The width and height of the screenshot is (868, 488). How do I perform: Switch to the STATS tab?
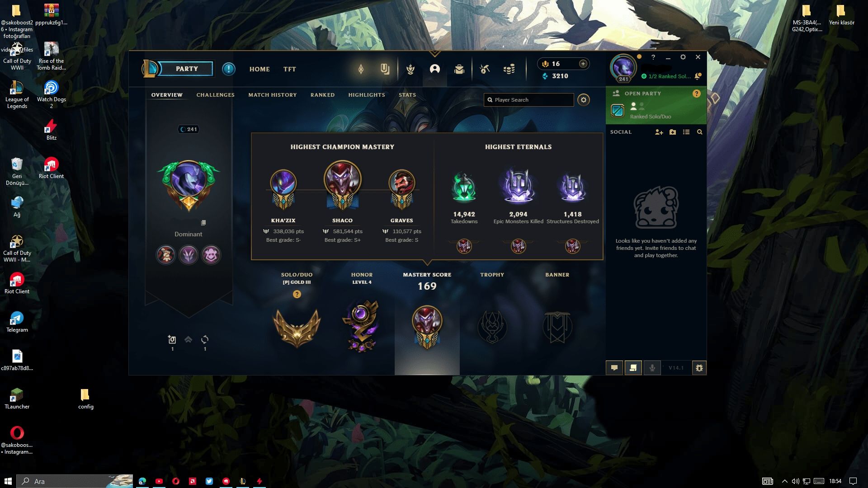[407, 95]
